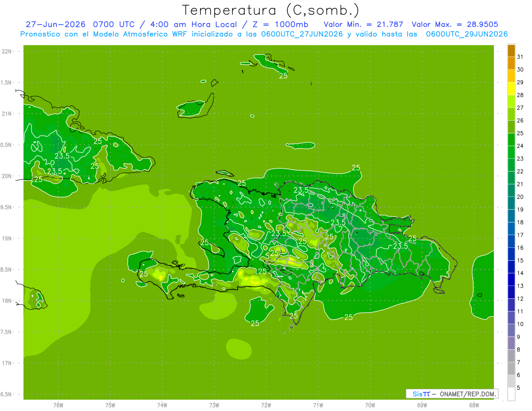Click the '10' label on color scale
This screenshot has width=532, height=411.
(520, 324)
